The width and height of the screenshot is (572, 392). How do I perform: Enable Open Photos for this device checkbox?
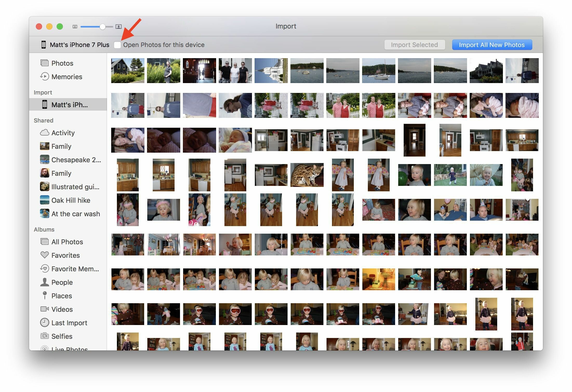click(x=117, y=45)
